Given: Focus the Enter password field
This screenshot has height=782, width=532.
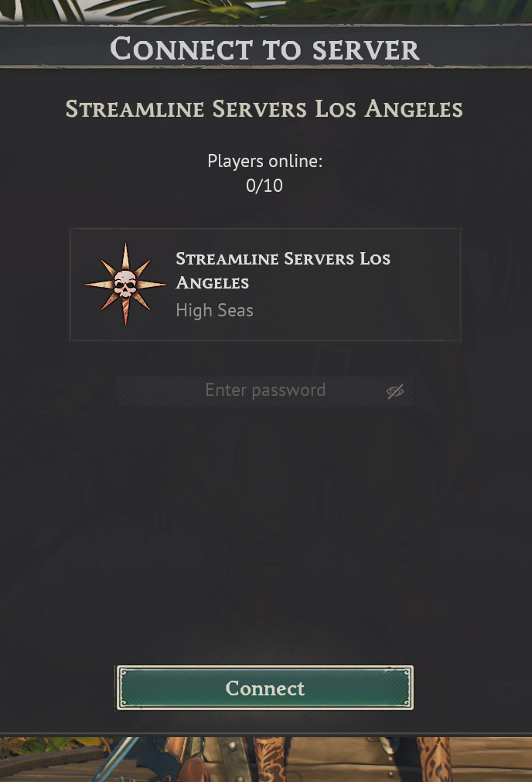Looking at the screenshot, I should pyautogui.click(x=265, y=391).
